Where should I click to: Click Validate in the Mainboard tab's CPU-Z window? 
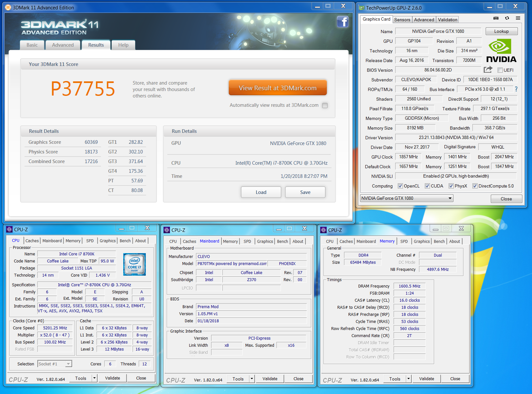pyautogui.click(x=270, y=379)
